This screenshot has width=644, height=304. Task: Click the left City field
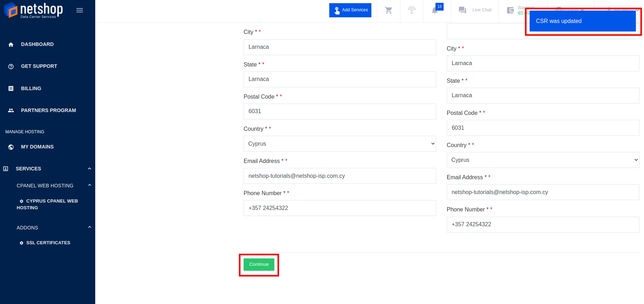point(340,47)
